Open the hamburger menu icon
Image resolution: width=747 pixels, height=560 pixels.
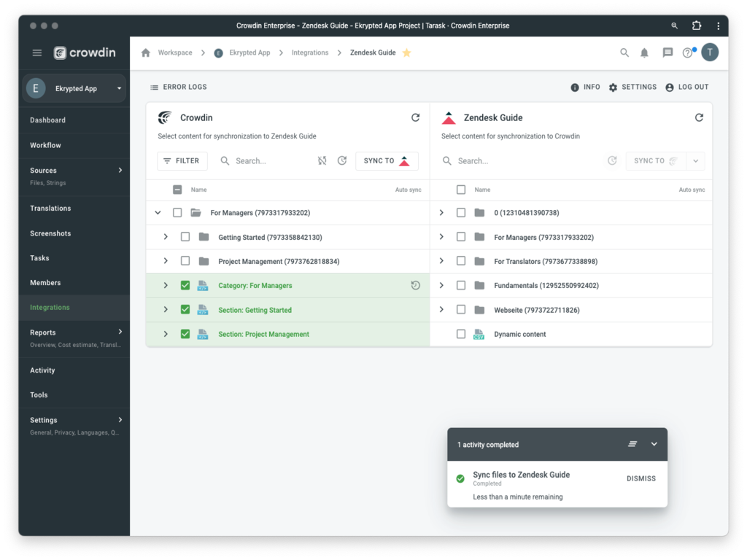(x=37, y=53)
